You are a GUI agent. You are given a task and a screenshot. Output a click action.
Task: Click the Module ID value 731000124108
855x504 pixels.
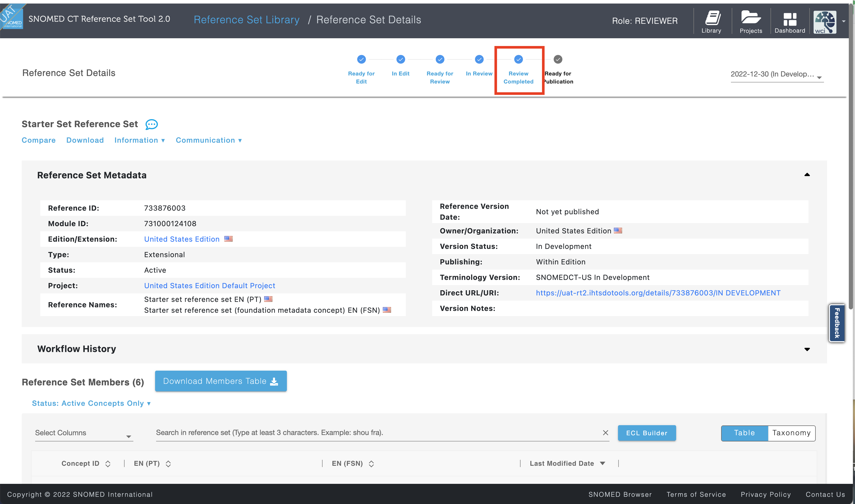(x=170, y=224)
